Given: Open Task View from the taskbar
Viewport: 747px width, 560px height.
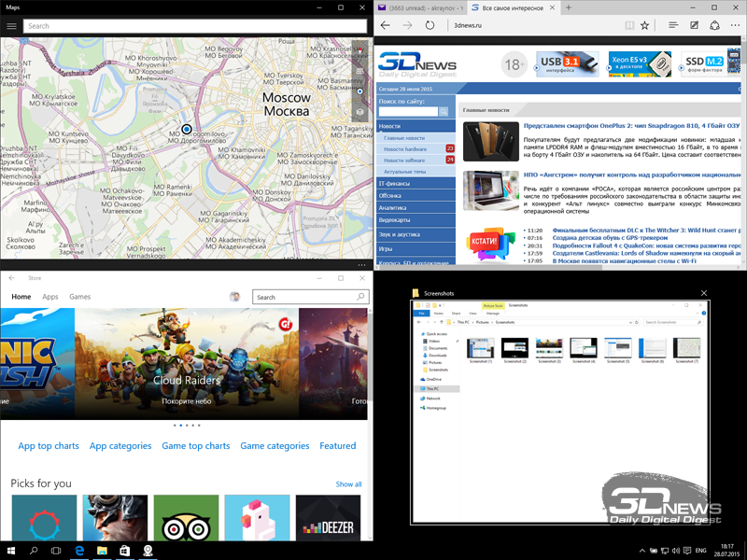Looking at the screenshot, I should pyautogui.click(x=56, y=551).
